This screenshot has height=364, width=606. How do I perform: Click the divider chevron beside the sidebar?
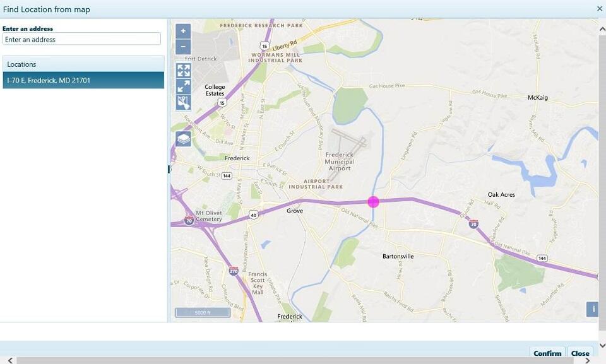(x=168, y=168)
